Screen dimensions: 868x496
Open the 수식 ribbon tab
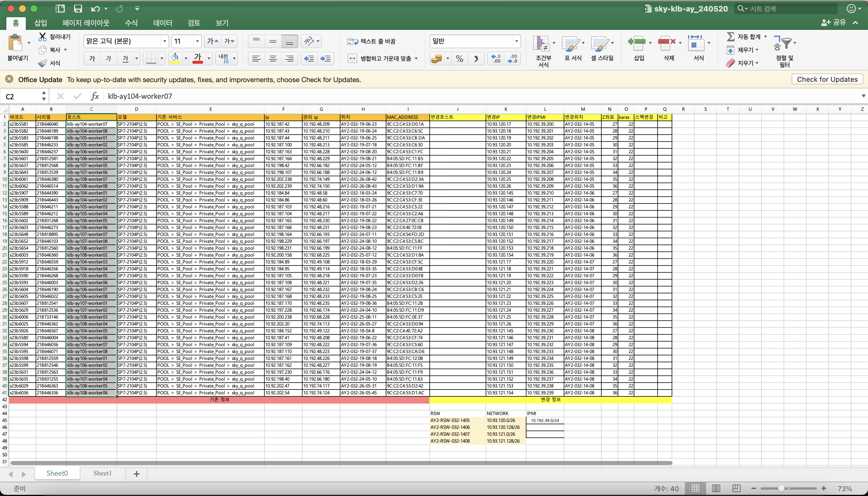pyautogui.click(x=131, y=23)
